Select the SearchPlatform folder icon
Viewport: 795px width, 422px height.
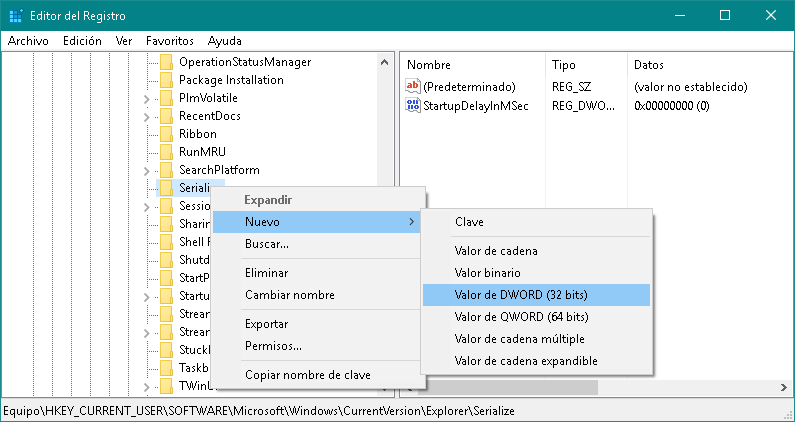coord(167,170)
